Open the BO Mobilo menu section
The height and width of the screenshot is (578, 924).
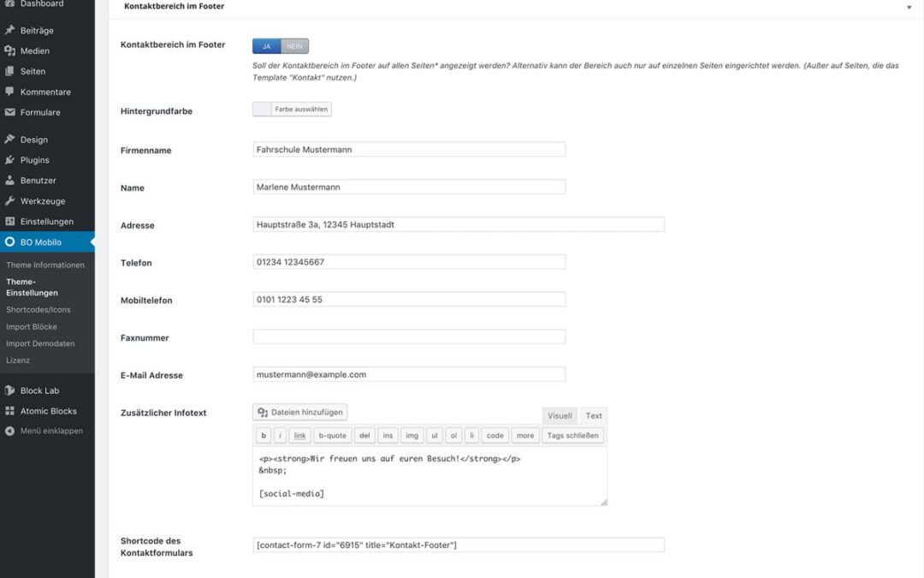click(41, 242)
